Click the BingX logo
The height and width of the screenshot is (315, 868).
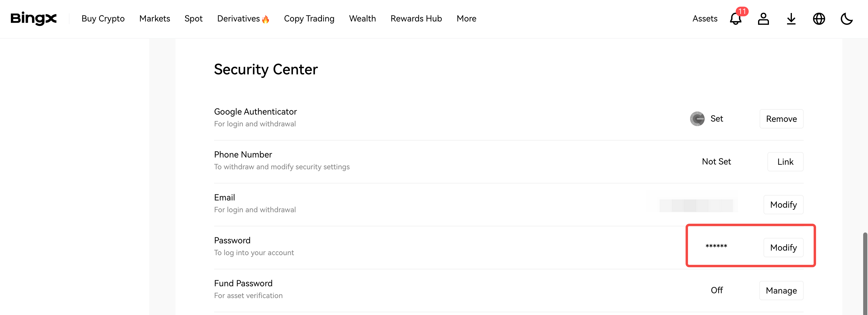(x=33, y=18)
